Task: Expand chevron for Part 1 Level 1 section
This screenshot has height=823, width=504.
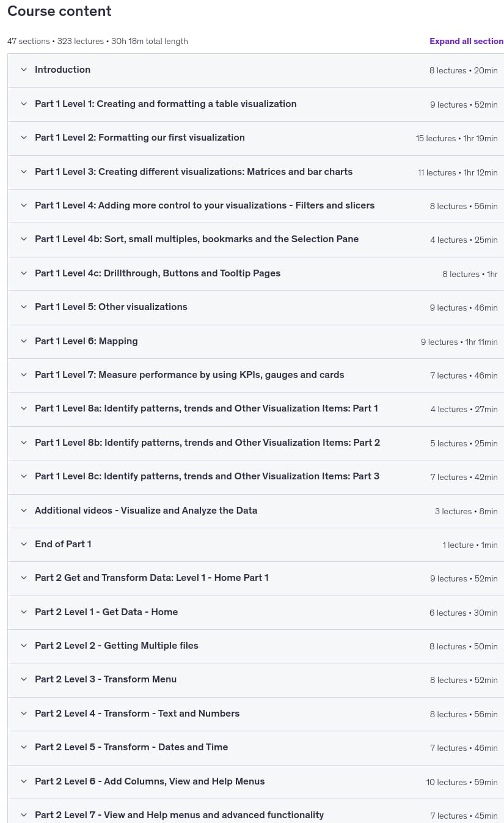Action: pyautogui.click(x=24, y=104)
